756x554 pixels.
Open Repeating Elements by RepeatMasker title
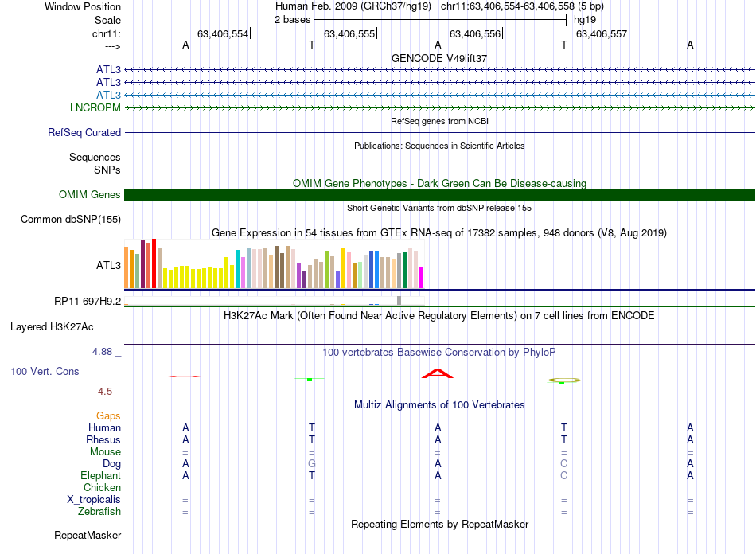click(x=439, y=524)
